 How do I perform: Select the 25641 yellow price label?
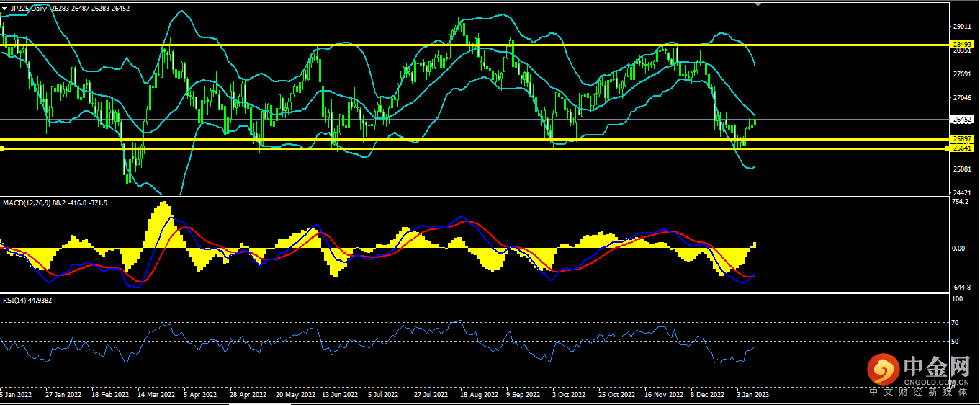(963, 148)
